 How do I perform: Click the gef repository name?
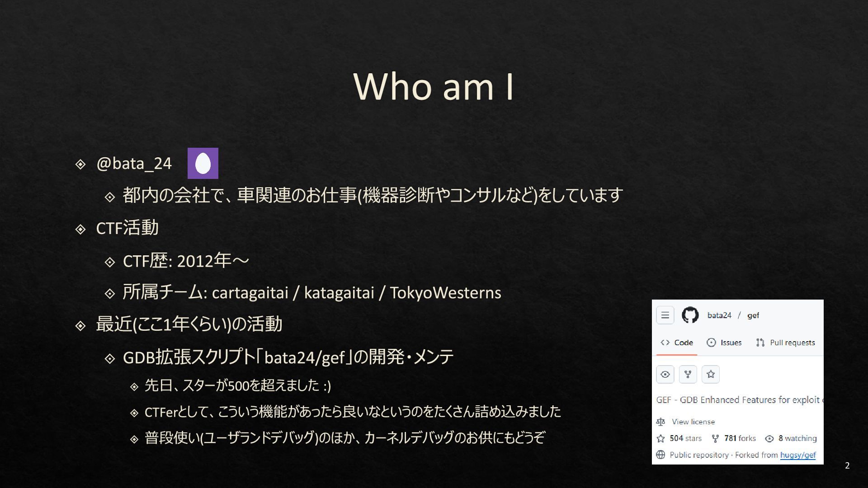753,315
